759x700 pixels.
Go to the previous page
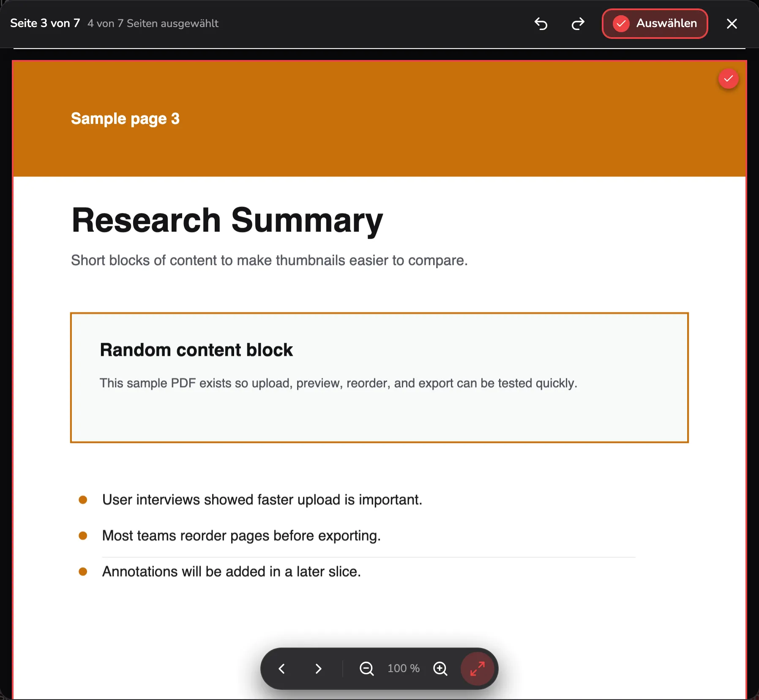[x=282, y=668]
